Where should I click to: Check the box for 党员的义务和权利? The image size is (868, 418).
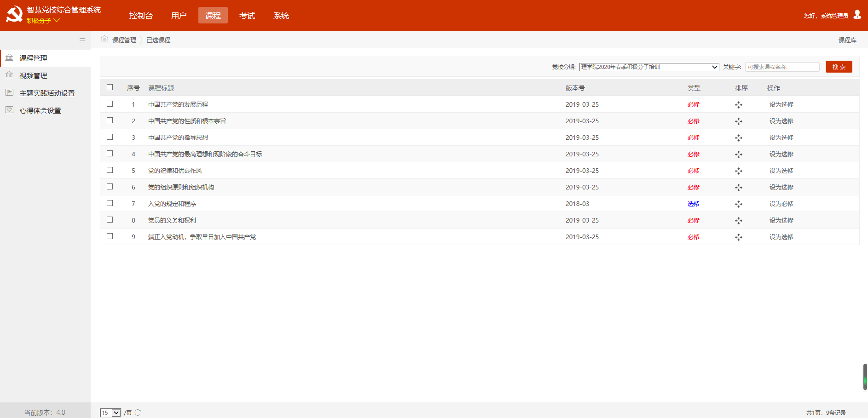coord(110,220)
